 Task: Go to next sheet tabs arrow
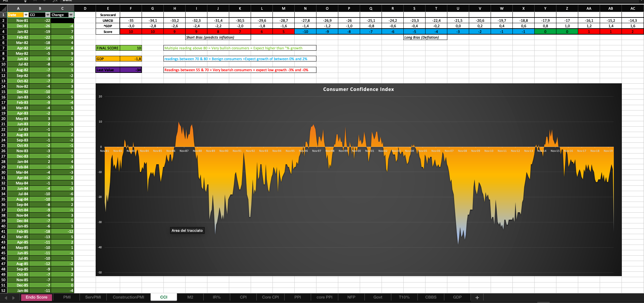point(13,298)
